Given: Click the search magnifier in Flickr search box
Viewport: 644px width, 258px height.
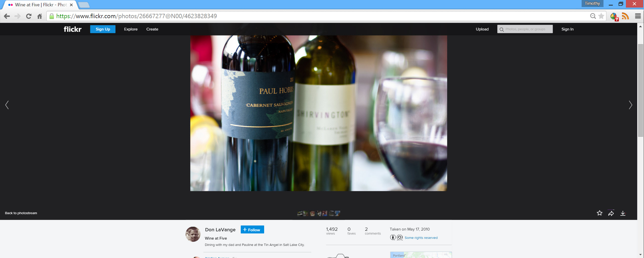Looking at the screenshot, I should pos(502,29).
